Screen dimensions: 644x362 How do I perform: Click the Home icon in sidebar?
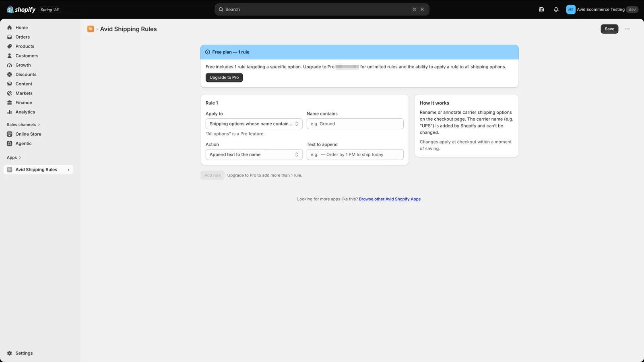point(10,28)
